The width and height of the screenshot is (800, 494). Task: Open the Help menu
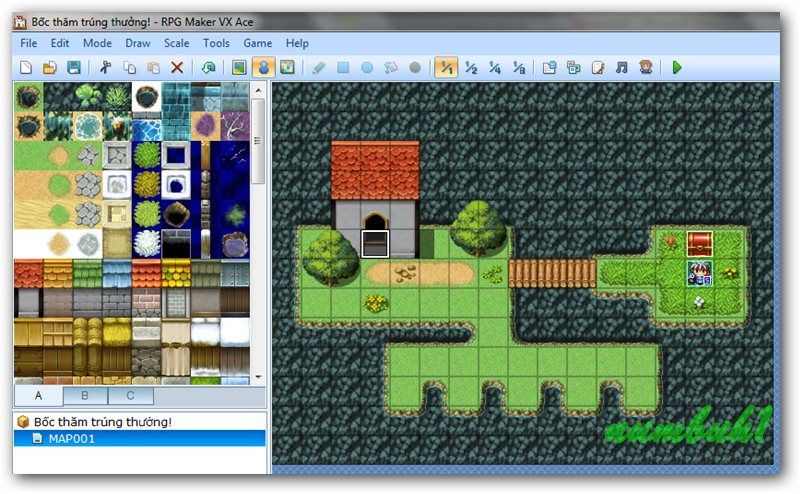(x=297, y=43)
